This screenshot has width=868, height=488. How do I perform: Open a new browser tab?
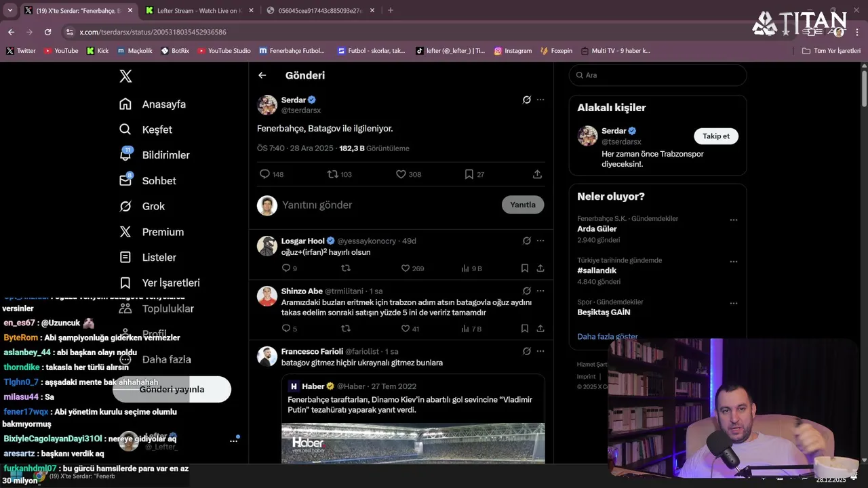tap(390, 10)
